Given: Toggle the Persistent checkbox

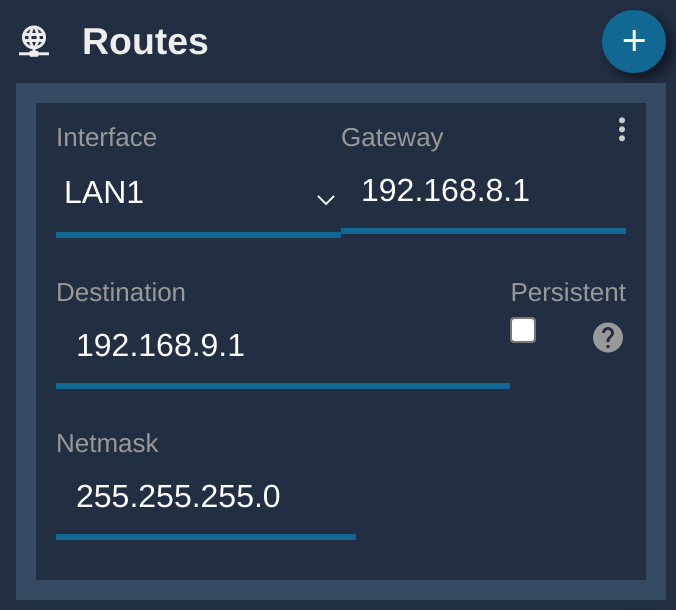Looking at the screenshot, I should (523, 330).
